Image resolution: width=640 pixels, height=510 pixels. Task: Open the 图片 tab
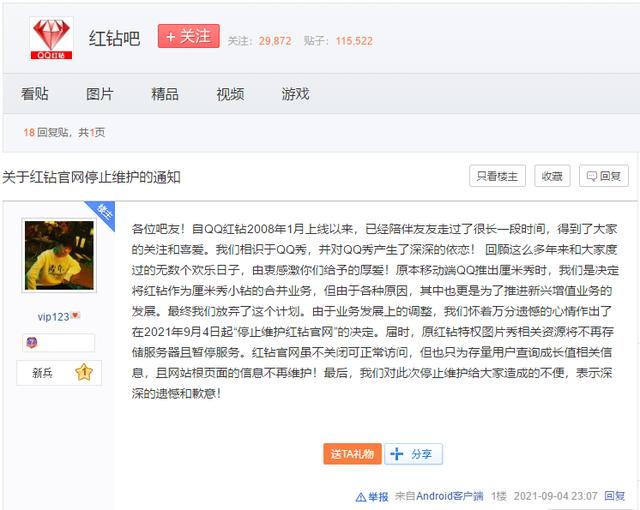coord(100,94)
